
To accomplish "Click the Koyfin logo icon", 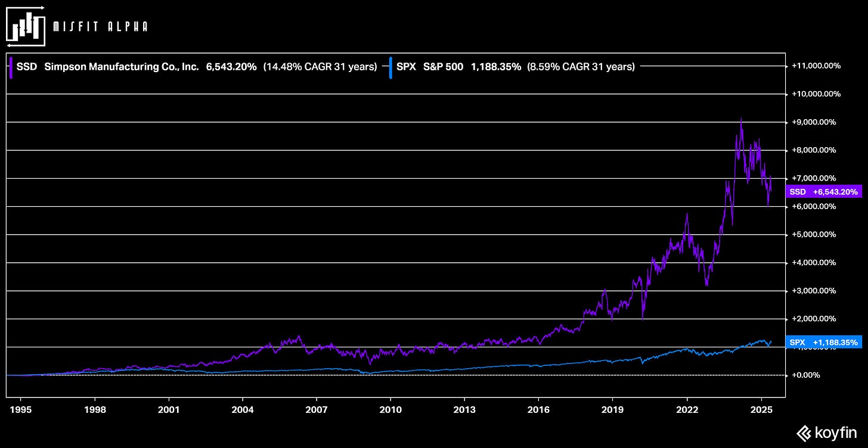I will pyautogui.click(x=803, y=433).
